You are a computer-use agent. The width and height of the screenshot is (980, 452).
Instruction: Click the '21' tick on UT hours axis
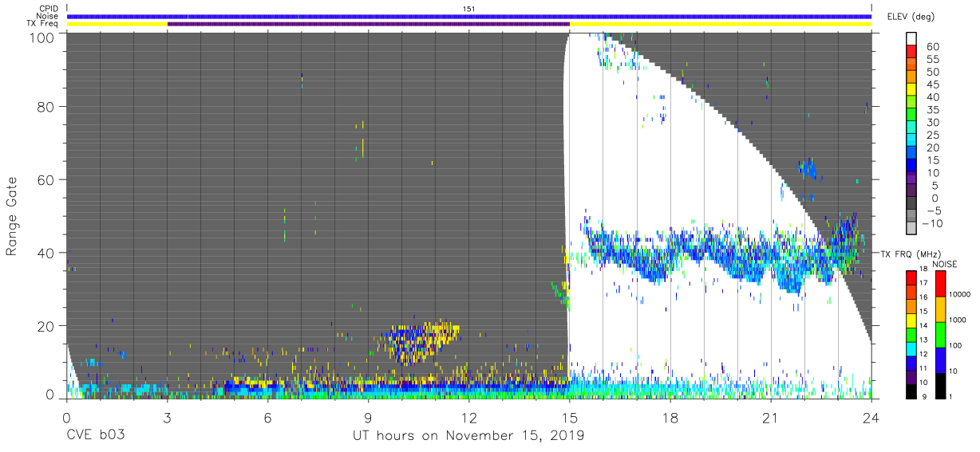pos(771,416)
